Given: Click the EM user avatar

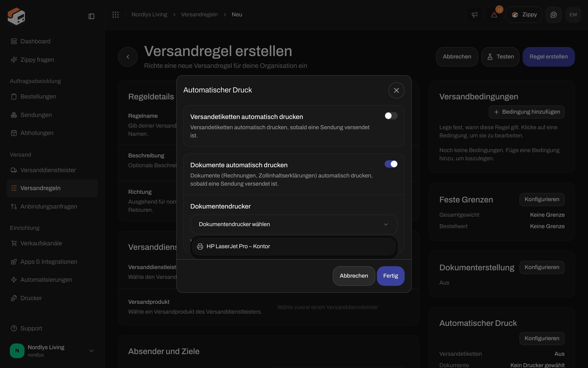Looking at the screenshot, I should tap(573, 15).
